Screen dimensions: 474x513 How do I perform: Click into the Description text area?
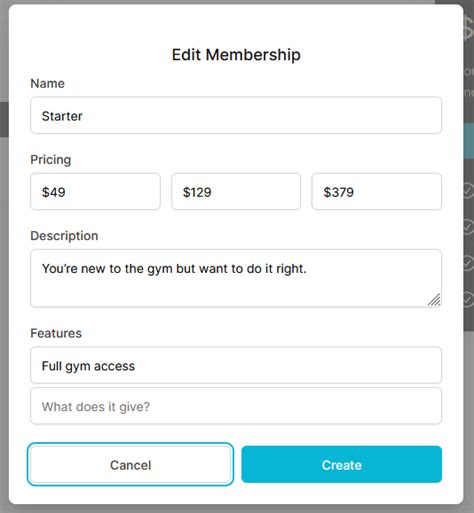(x=236, y=278)
